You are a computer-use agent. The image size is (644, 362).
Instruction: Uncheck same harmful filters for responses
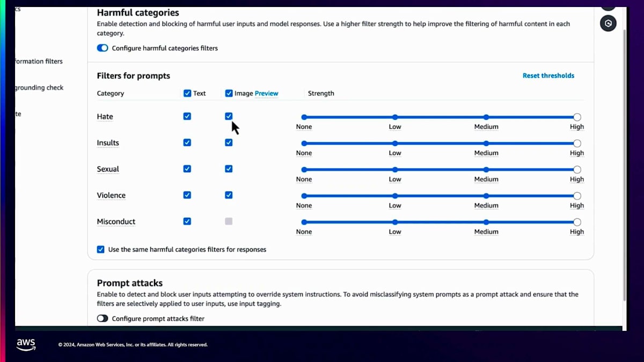pos(101,249)
